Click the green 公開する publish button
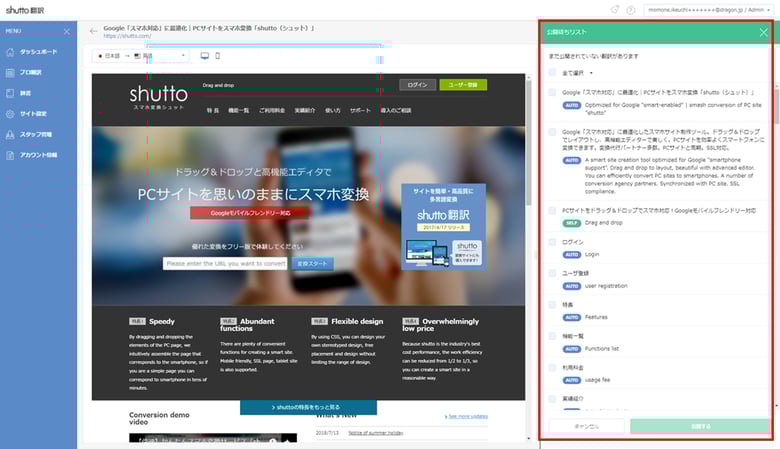This screenshot has width=780, height=449. point(700,426)
